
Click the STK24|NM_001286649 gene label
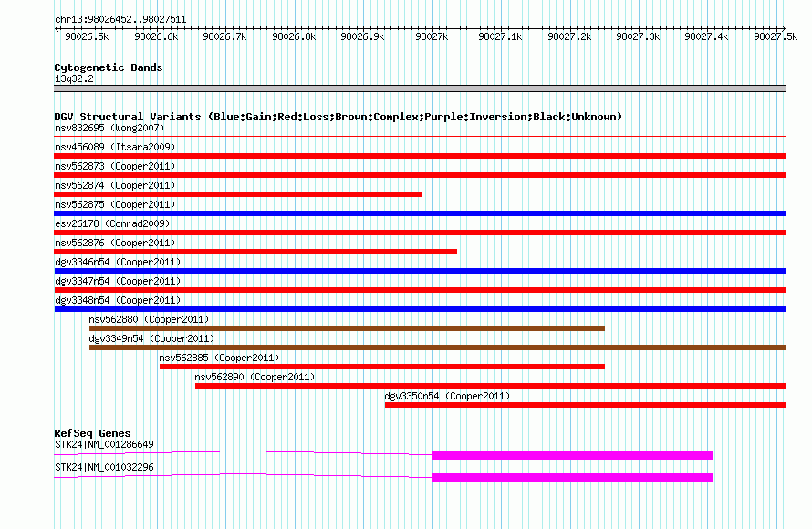click(x=104, y=444)
